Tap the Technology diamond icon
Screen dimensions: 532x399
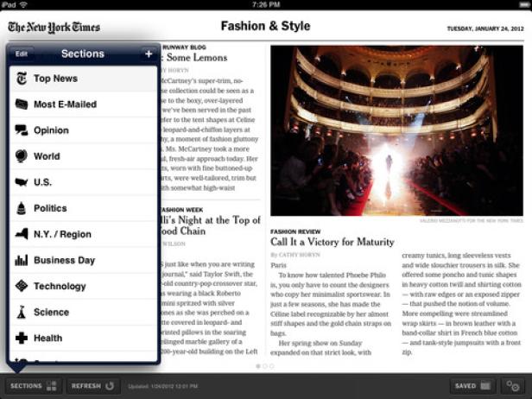pyautogui.click(x=22, y=286)
